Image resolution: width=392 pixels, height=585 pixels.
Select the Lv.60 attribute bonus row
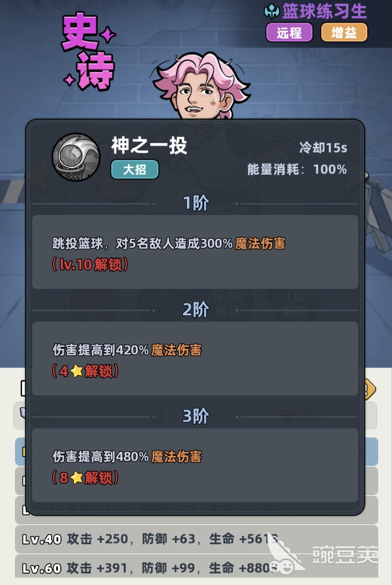pos(196,567)
